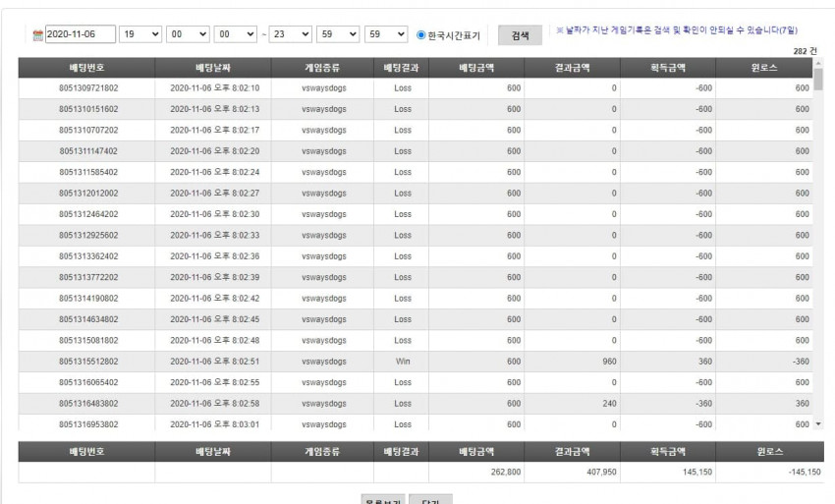Click the date cell with time 8:02:10
The height and width of the screenshot is (504, 835).
[x=214, y=87]
